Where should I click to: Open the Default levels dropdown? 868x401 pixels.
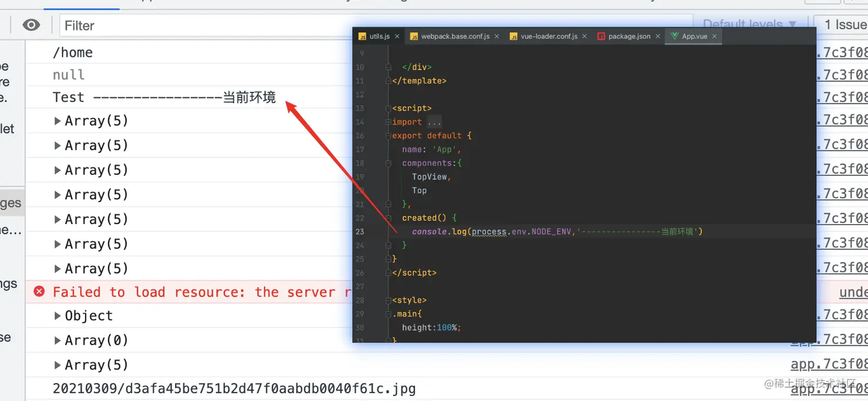pos(749,24)
